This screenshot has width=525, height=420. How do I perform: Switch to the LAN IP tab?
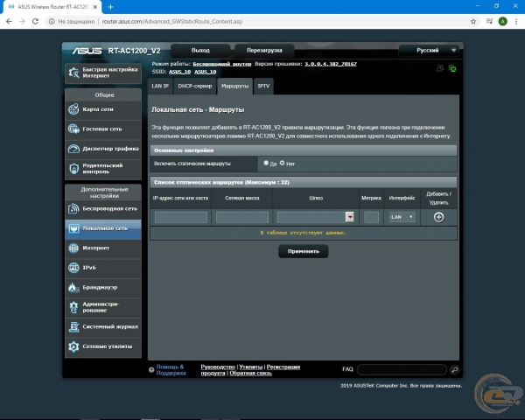[x=160, y=86]
